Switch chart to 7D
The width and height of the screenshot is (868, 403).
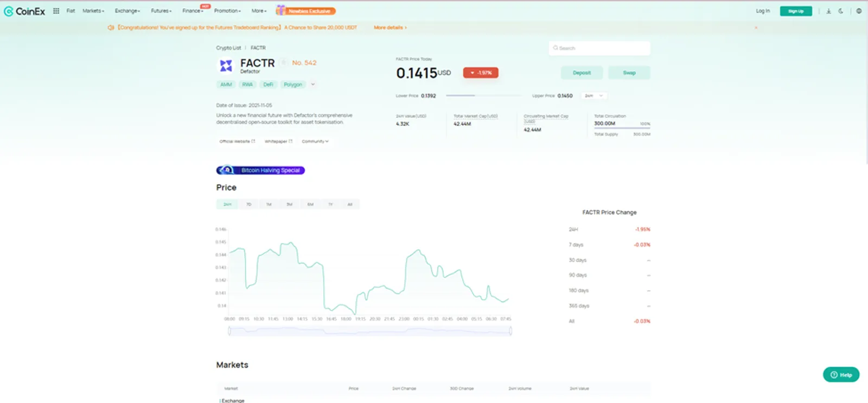(x=248, y=204)
